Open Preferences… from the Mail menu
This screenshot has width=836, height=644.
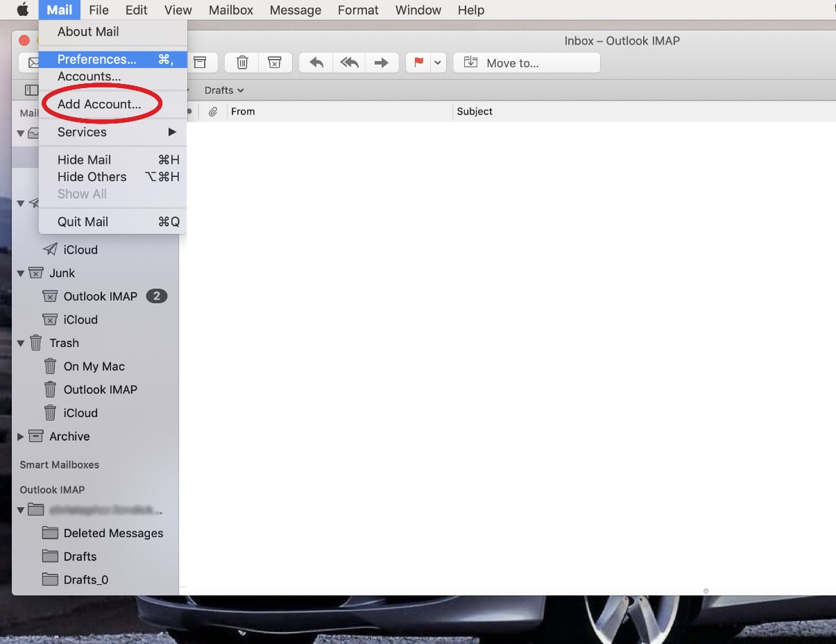tap(112, 59)
